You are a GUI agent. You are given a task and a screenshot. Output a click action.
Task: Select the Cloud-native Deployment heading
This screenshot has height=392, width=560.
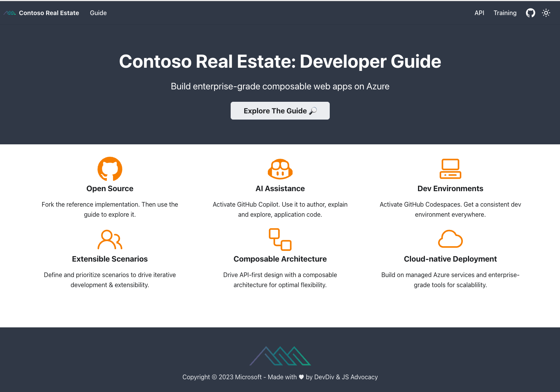click(450, 259)
